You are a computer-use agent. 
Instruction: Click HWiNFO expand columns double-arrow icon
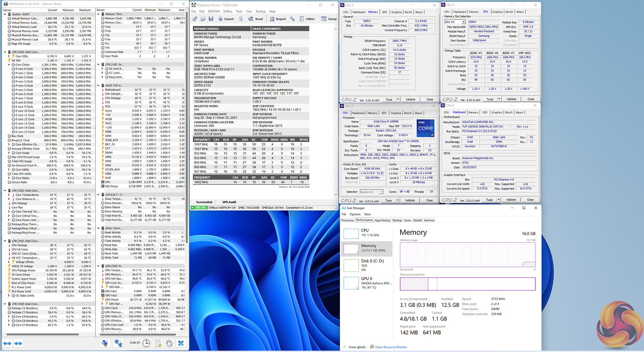[x=7, y=343]
